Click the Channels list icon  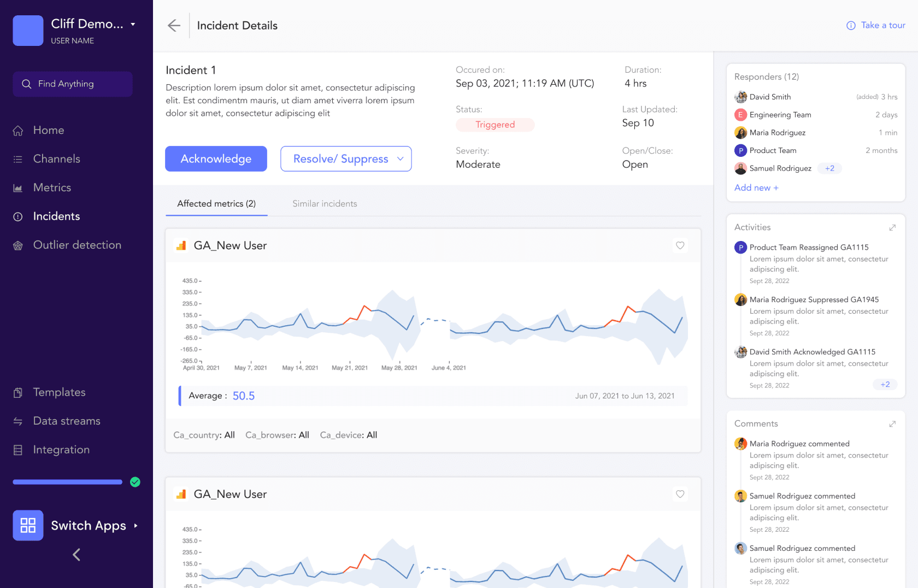pyautogui.click(x=18, y=159)
